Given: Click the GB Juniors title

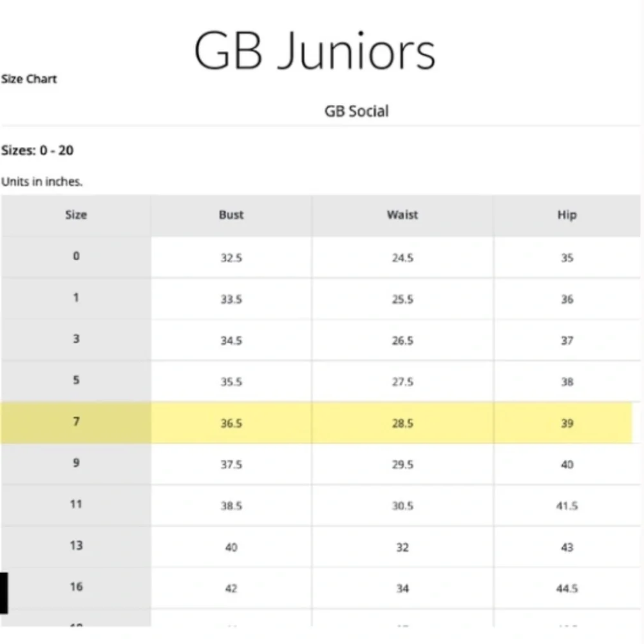Looking at the screenshot, I should click(315, 52).
